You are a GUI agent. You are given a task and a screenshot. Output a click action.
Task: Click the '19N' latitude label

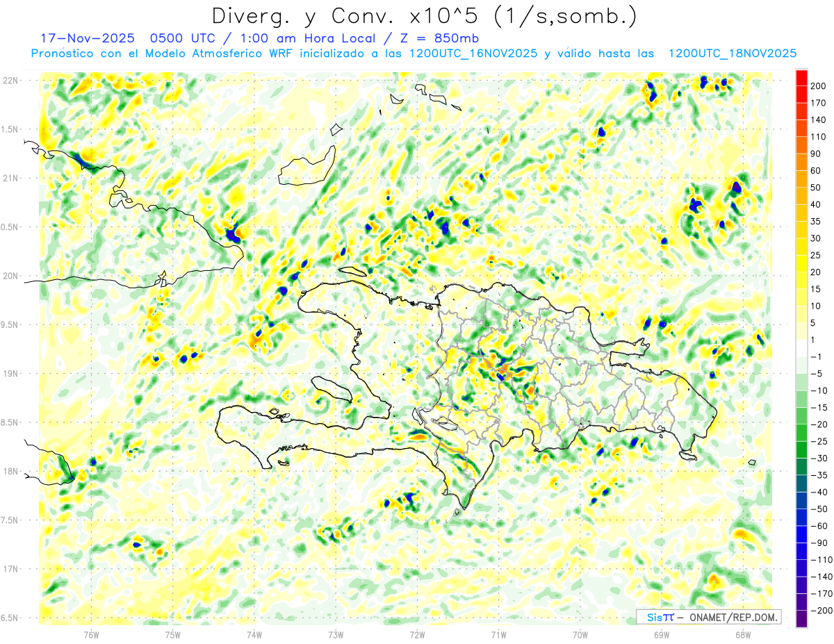tap(10, 374)
